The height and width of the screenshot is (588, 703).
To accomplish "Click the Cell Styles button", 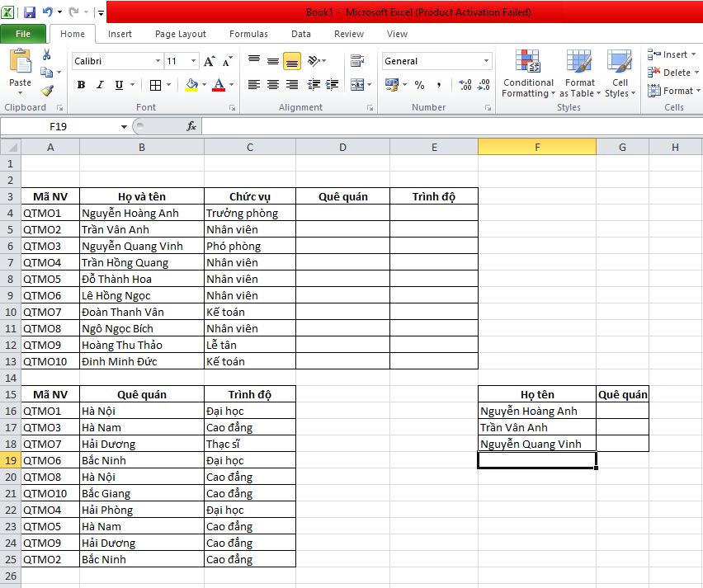I will click(x=620, y=74).
